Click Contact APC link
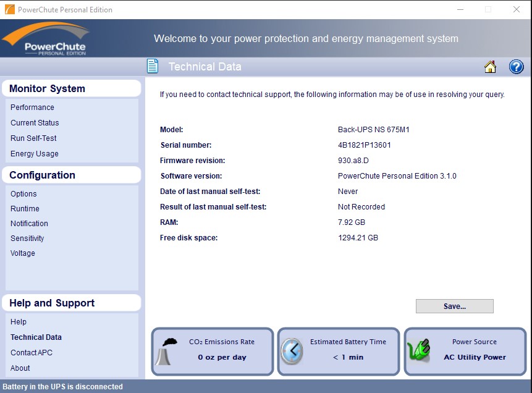This screenshot has height=393, width=532. pyautogui.click(x=32, y=352)
